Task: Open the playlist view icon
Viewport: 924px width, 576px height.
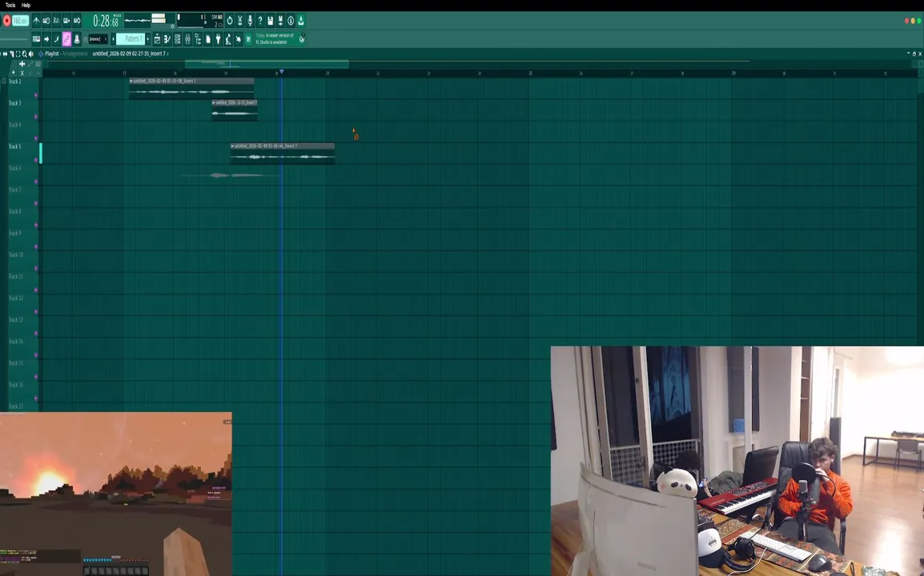Action: 158,39
